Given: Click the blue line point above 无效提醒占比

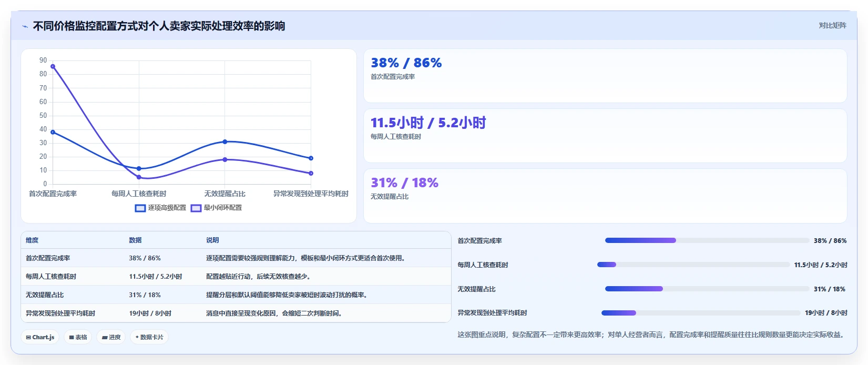Looking at the screenshot, I should 225,141.
